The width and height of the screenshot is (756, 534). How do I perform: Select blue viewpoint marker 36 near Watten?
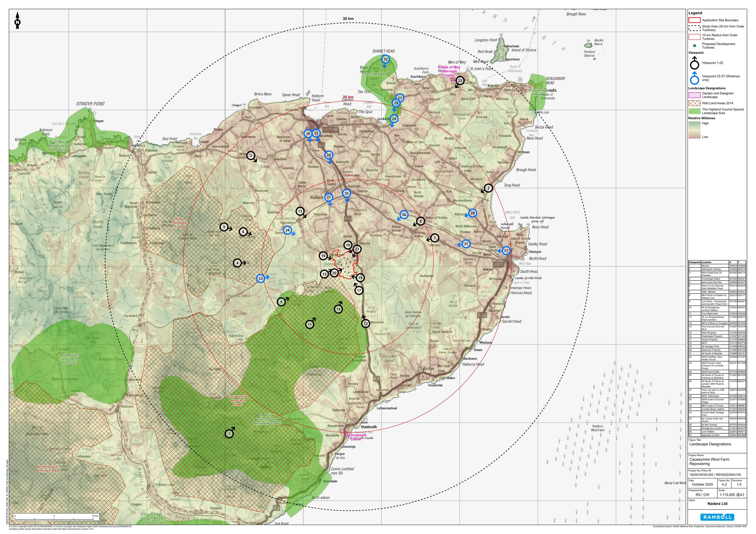pyautogui.click(x=404, y=215)
